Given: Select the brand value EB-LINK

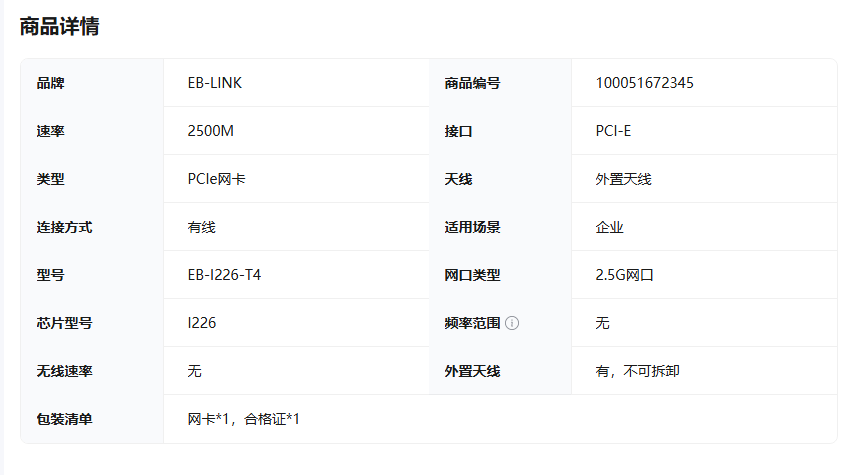Looking at the screenshot, I should 214,83.
